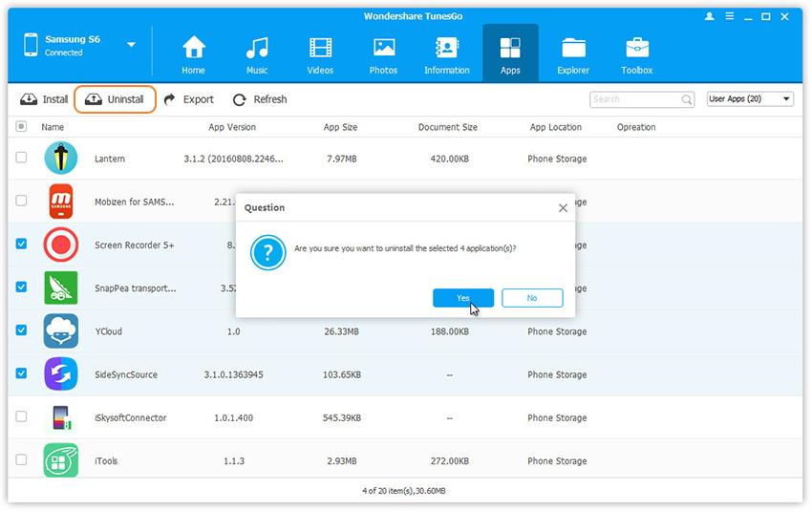Open the Photos section icon
The height and width of the screenshot is (511, 812).
[384, 48]
